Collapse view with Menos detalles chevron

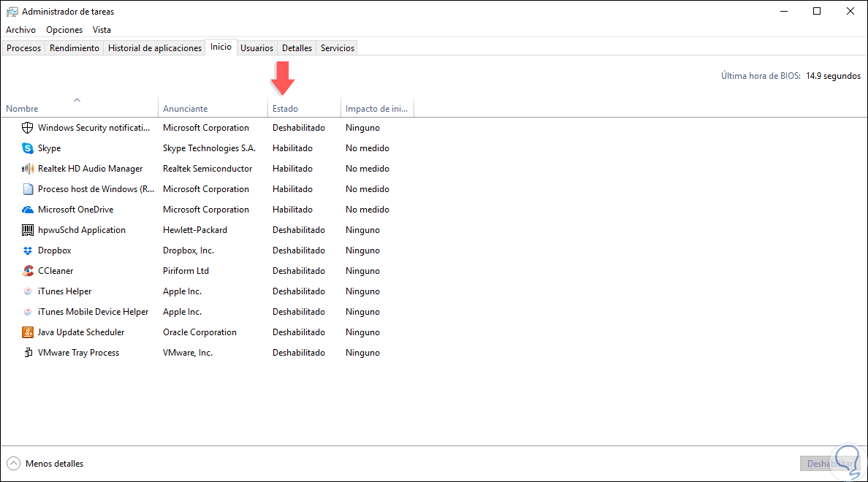click(x=13, y=464)
